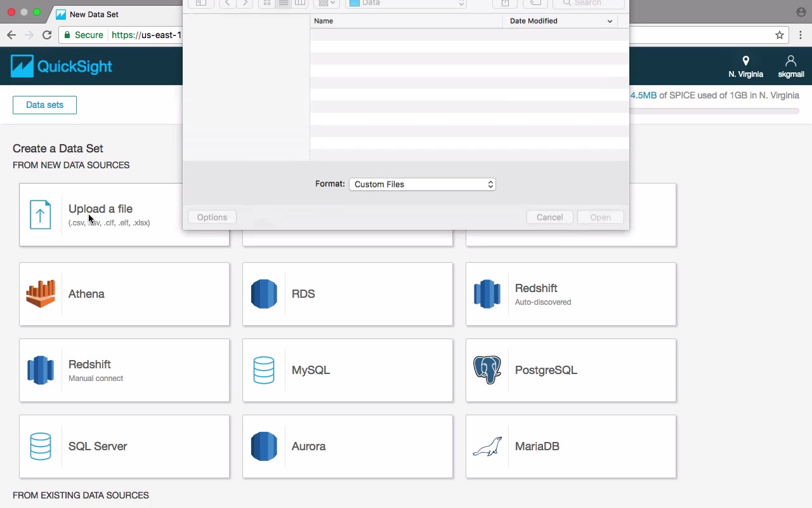Toggle sort order chevron beside Date Modified
Viewport: 812px width, 508px height.
click(610, 21)
